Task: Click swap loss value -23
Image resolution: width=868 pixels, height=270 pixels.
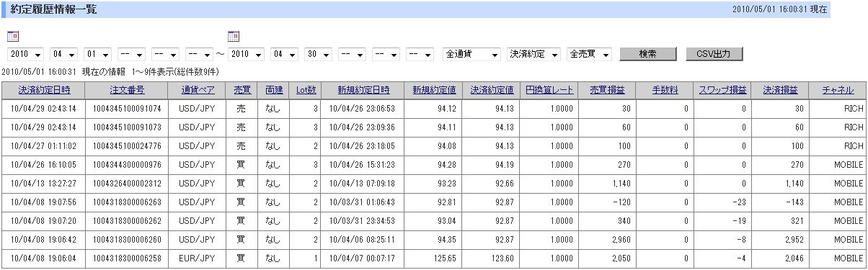Action: pyautogui.click(x=738, y=202)
